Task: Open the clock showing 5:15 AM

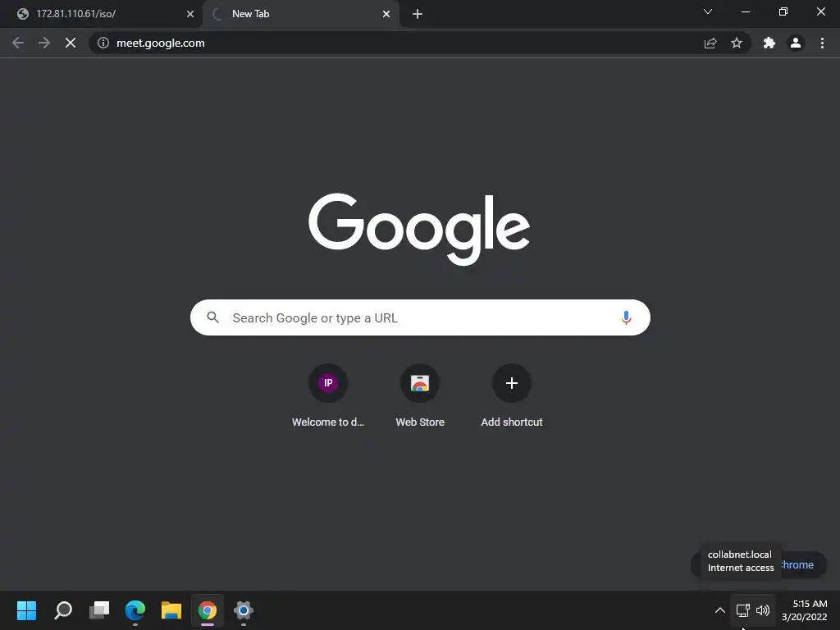Action: coord(805,610)
